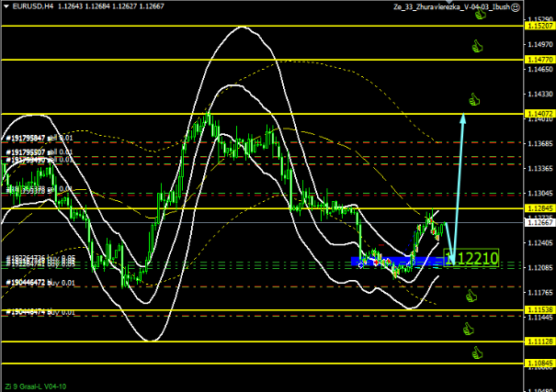The height and width of the screenshot is (392, 556).
Task: Select the 1.14770 price level tag
Action: tap(539, 60)
